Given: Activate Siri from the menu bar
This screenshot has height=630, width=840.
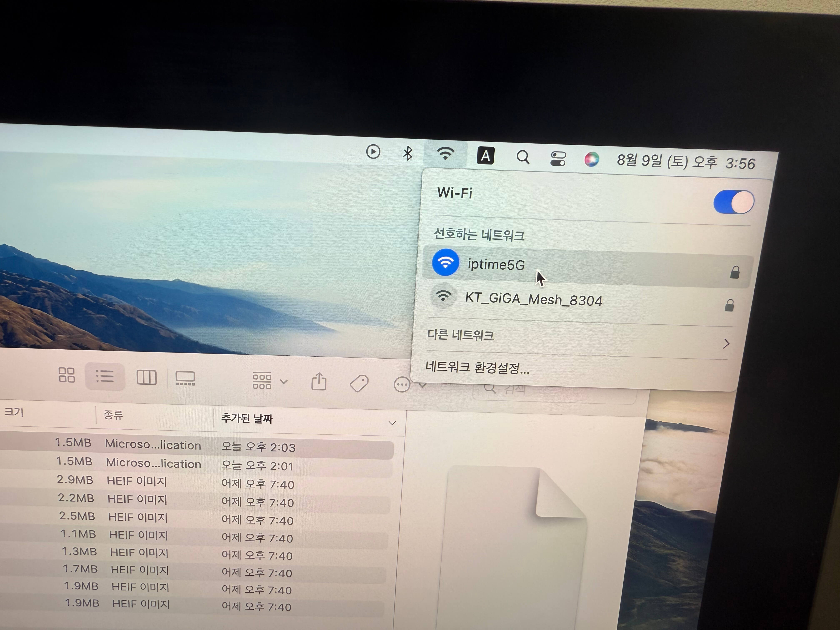Looking at the screenshot, I should [592, 160].
